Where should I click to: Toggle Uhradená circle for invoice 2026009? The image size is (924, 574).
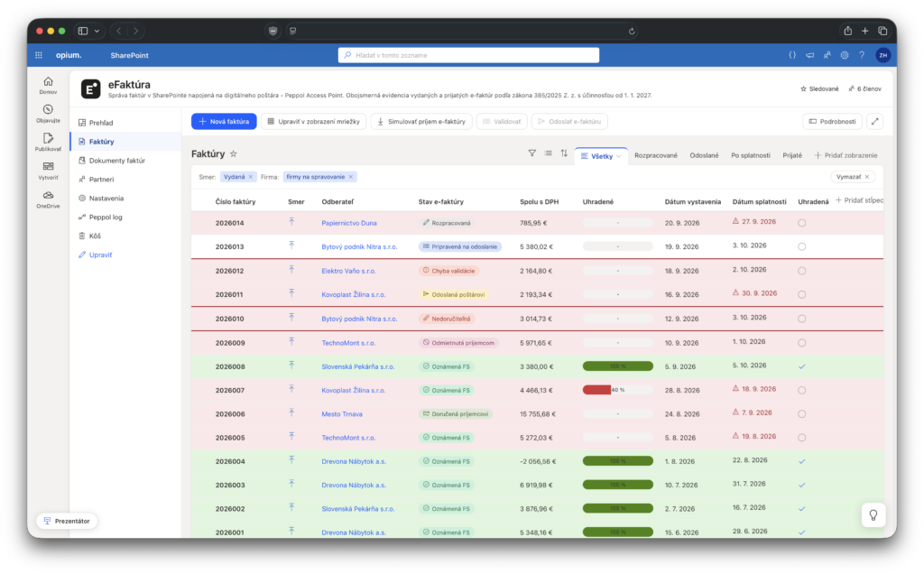click(802, 342)
